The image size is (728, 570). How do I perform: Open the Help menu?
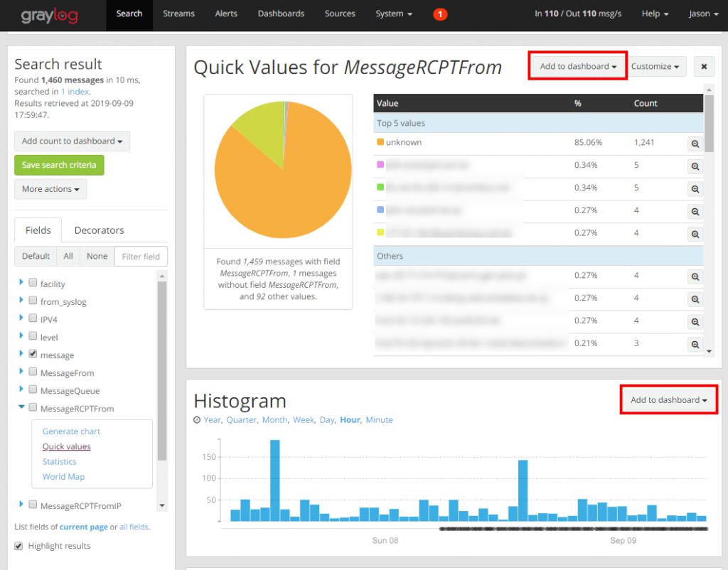coord(655,14)
